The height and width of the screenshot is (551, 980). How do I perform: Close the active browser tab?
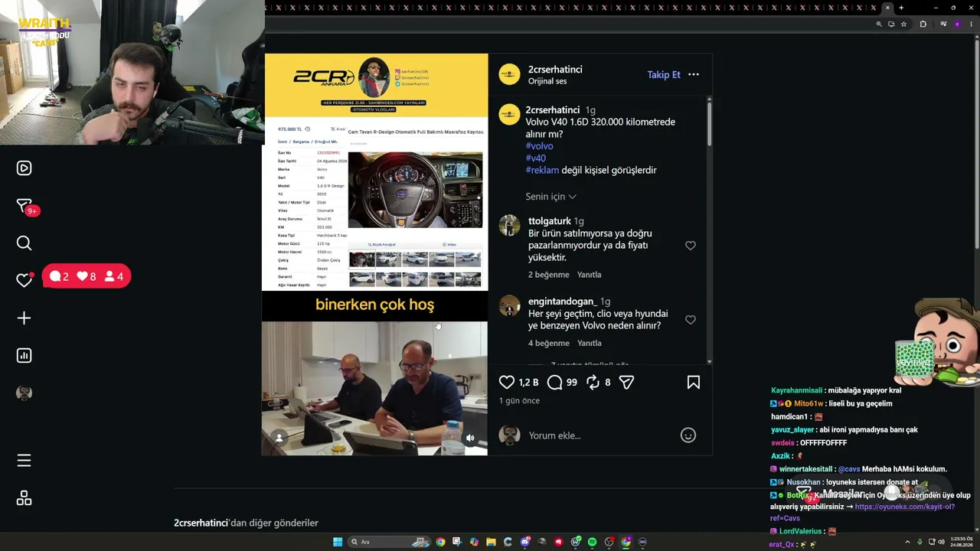click(x=887, y=8)
